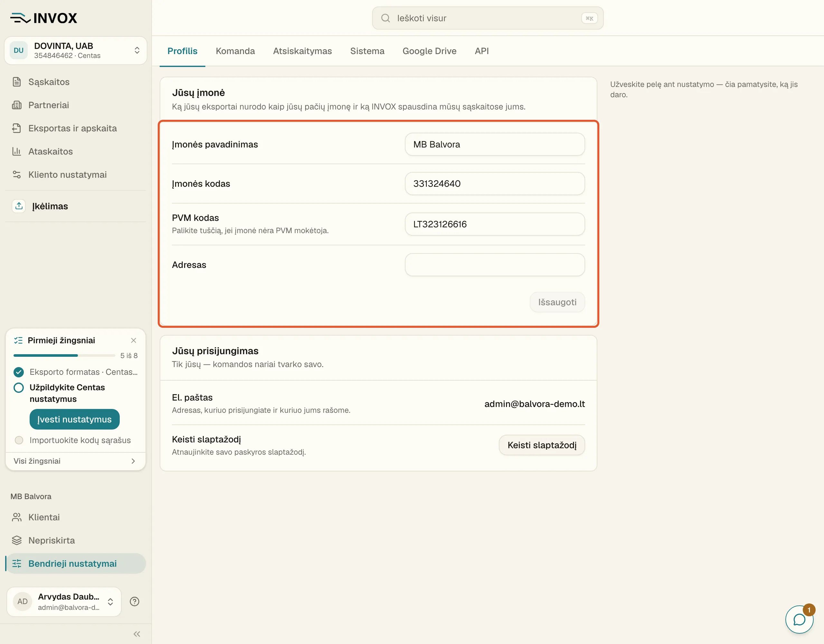Click the ⌘K shortcut badge
This screenshot has height=644, width=824.
(x=589, y=18)
